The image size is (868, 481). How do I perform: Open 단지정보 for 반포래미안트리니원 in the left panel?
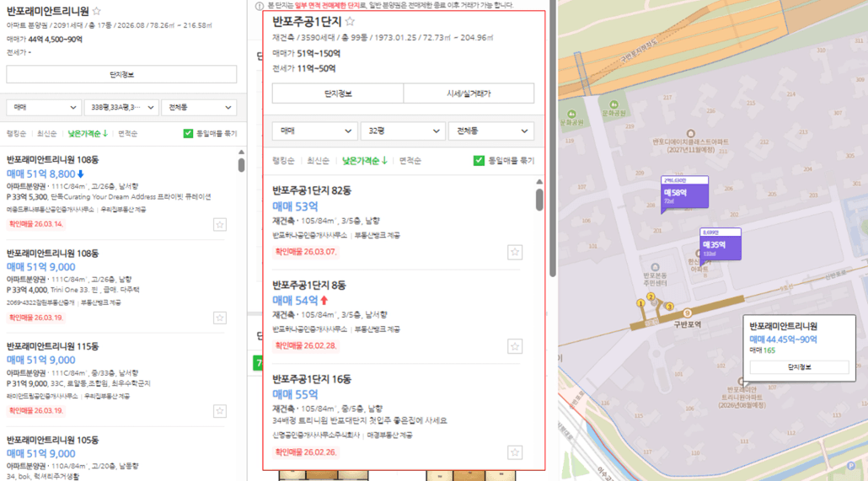(121, 74)
